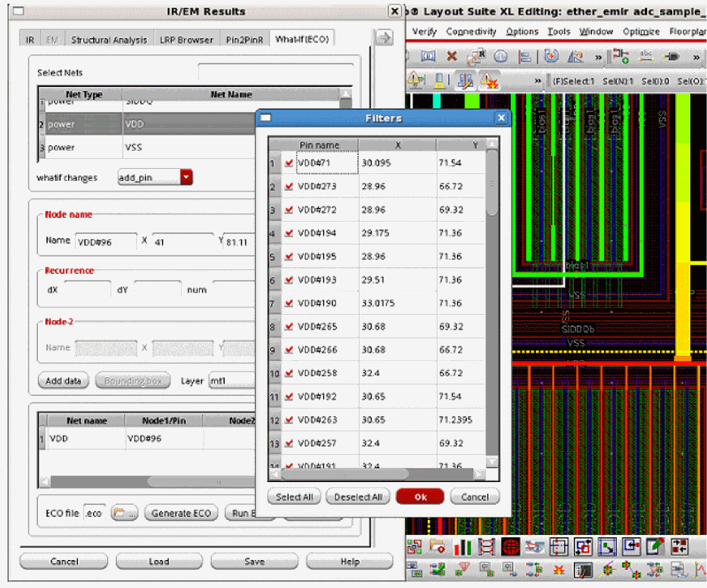Click the red wireframe globe icon
Screen dimensions: 707x588
pos(511,546)
